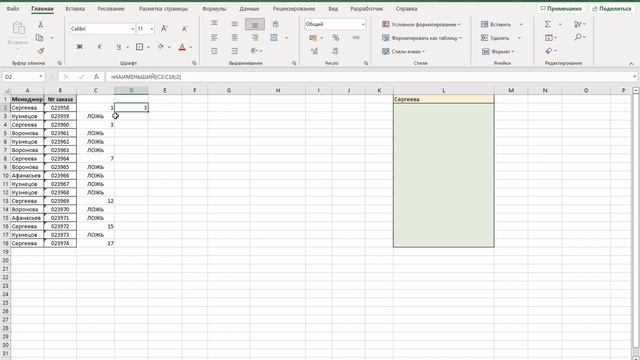Open the font size 11 dropdown
This screenshot has width=640, height=360.
coord(152,29)
